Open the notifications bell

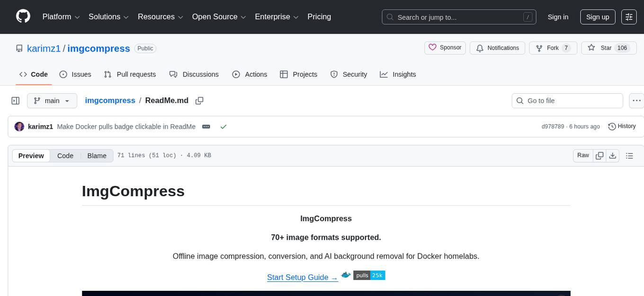[480, 48]
